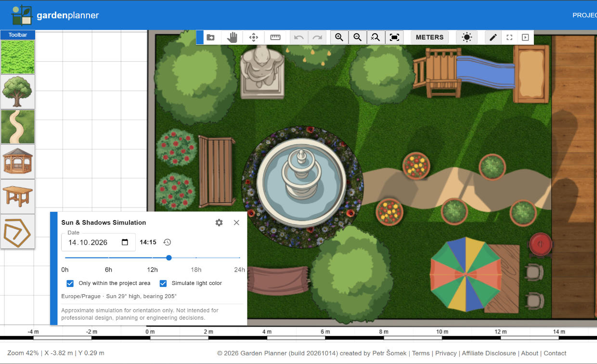Screen dimensions: 597x364
Task: Toggle Only within the project area checkbox
Action: tap(70, 283)
